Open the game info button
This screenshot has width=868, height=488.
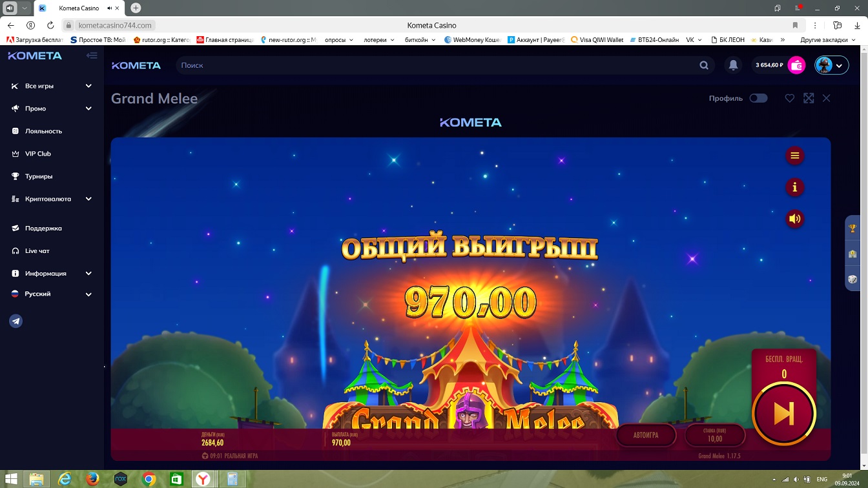coord(794,187)
